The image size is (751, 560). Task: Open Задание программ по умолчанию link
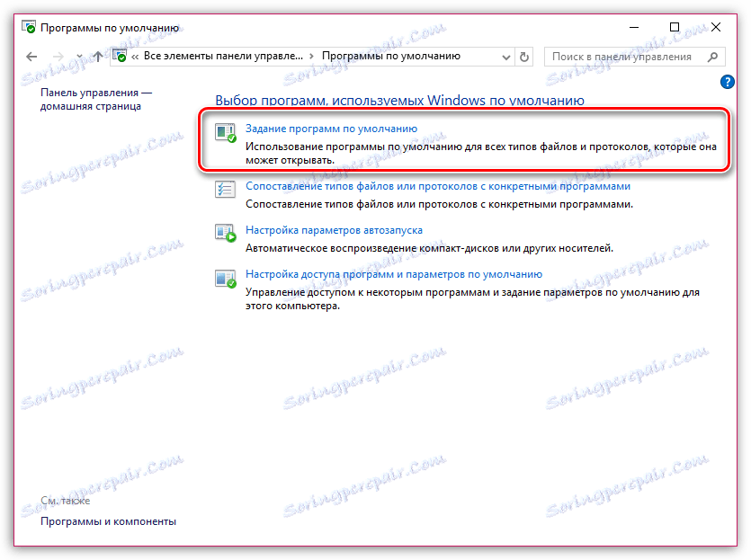[x=332, y=129]
